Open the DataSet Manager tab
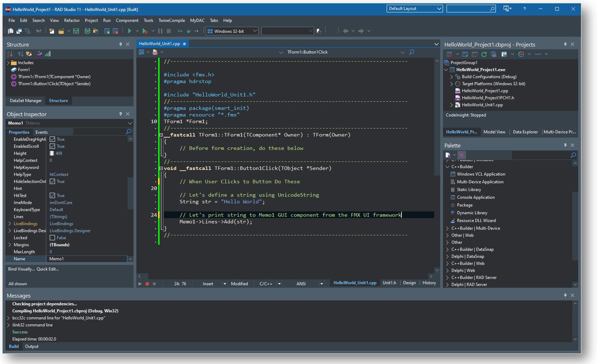The image size is (597, 364). coord(26,101)
